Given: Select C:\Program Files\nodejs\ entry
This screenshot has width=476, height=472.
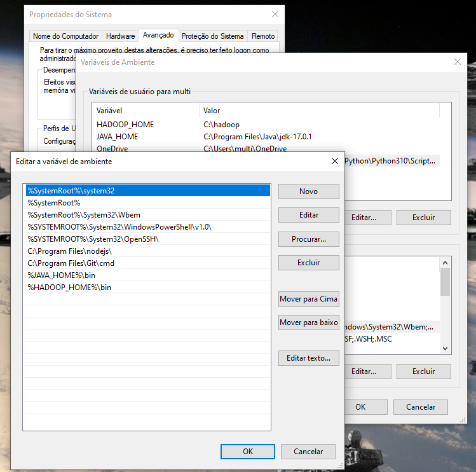Looking at the screenshot, I should (x=148, y=251).
